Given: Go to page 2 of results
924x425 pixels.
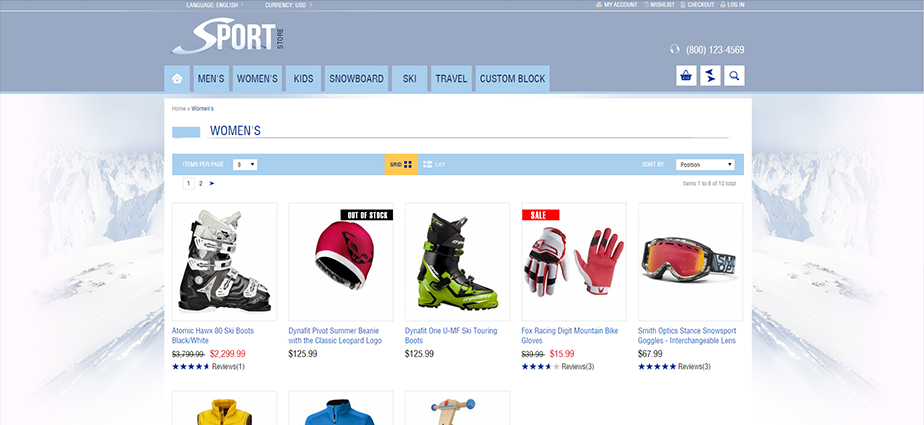Looking at the screenshot, I should click(x=200, y=183).
